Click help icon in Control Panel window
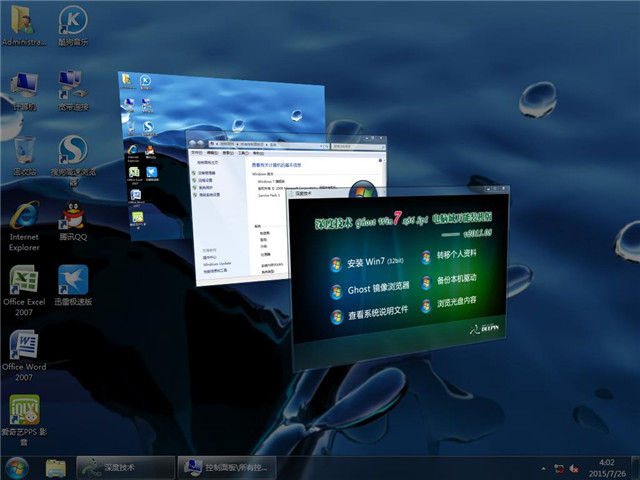Viewport: 640px width, 480px height. tap(380, 160)
